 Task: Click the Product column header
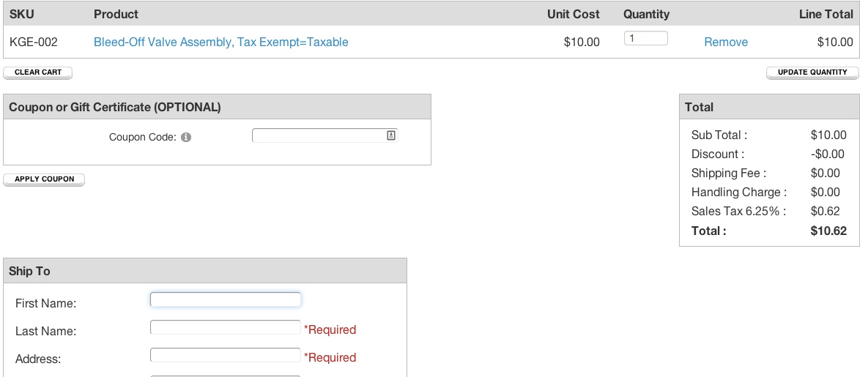click(x=116, y=15)
